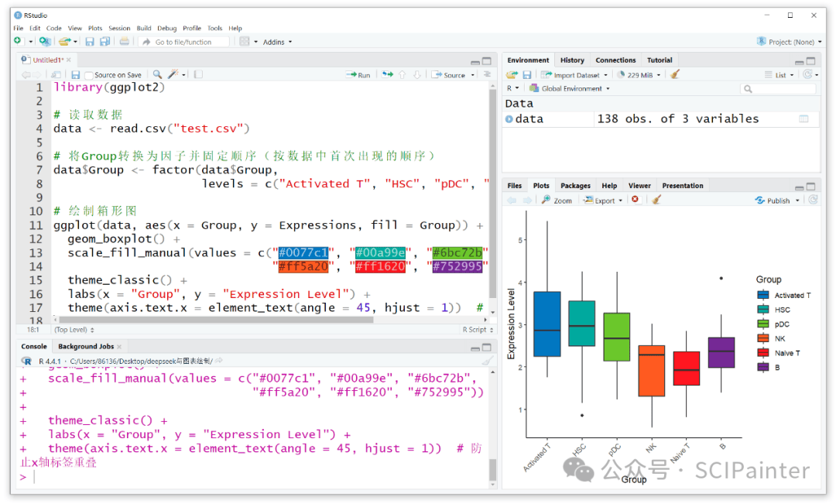Click Clear console broom icon
The image size is (836, 504).
coord(487,361)
